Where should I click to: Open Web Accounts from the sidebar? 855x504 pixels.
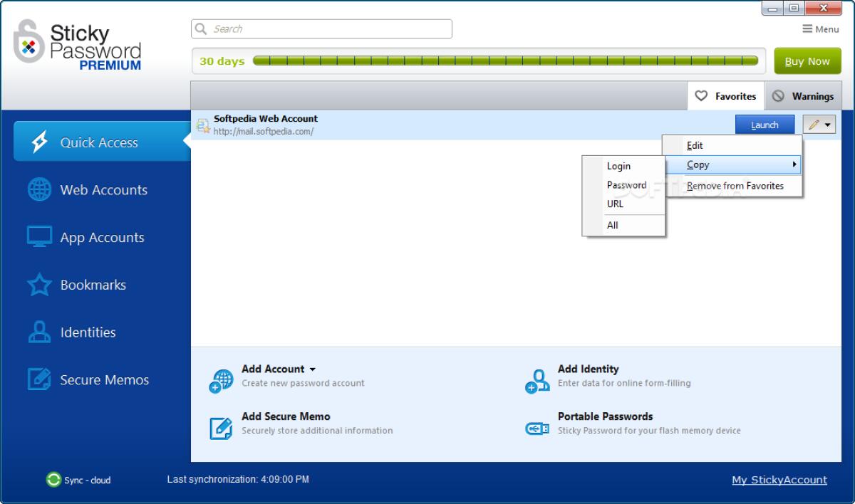(40, 189)
